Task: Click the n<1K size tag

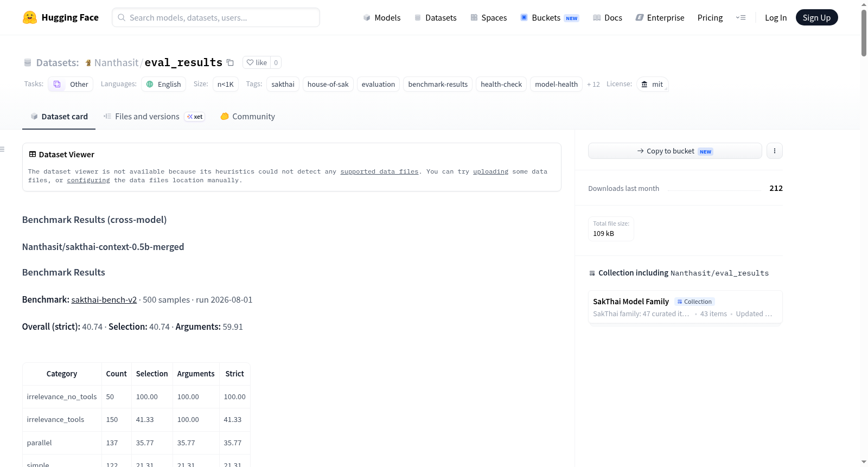Action: coord(226,84)
